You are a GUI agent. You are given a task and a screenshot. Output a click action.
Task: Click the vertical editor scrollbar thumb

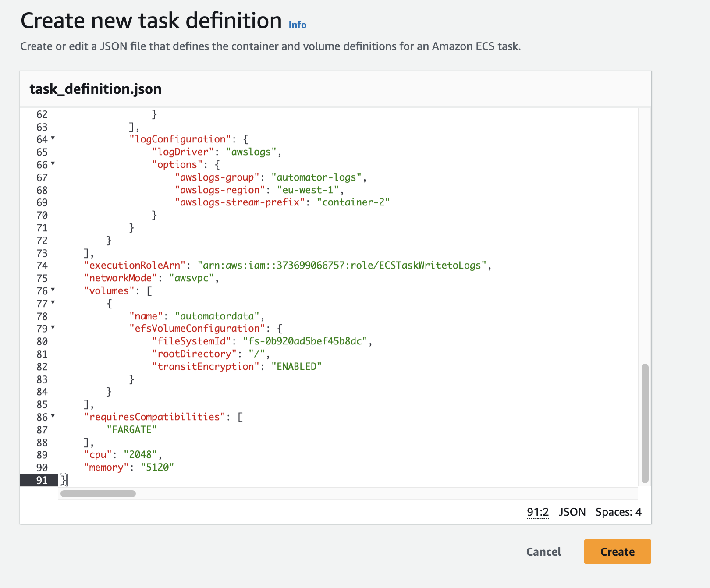pyautogui.click(x=645, y=423)
